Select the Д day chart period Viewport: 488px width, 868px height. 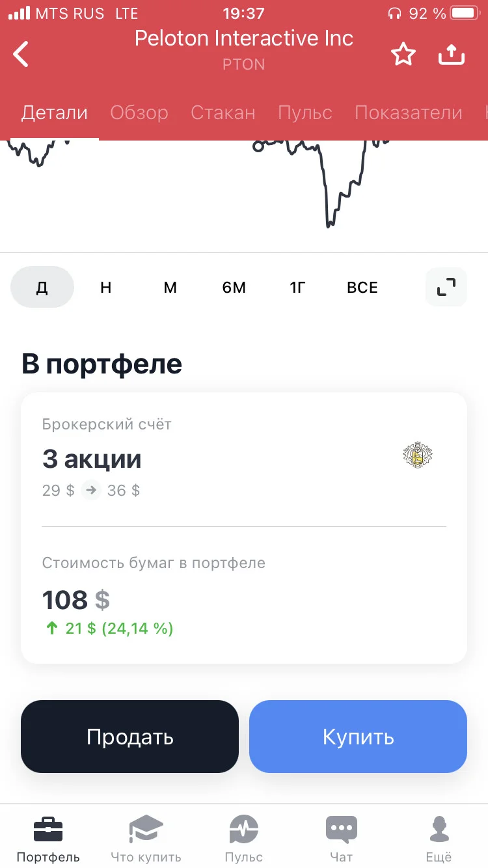42,287
